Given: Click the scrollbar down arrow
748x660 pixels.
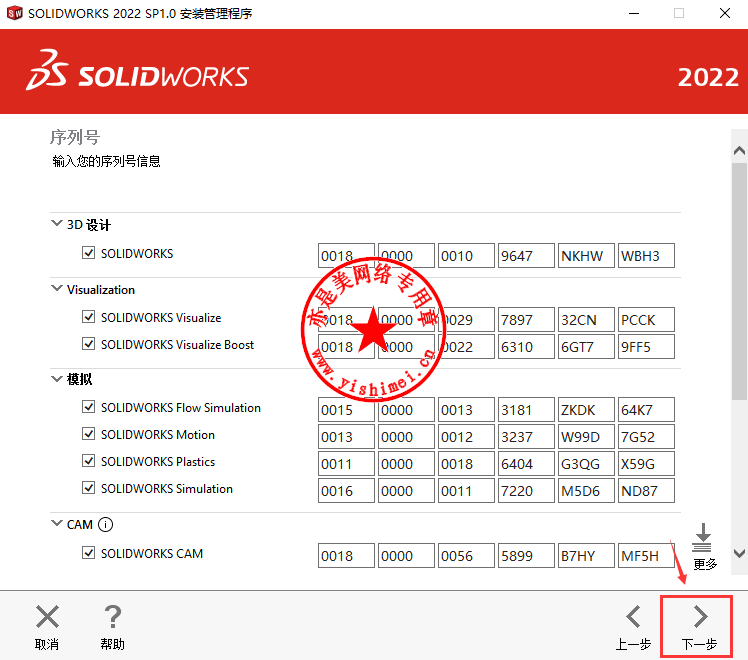Looking at the screenshot, I should pos(739,554).
